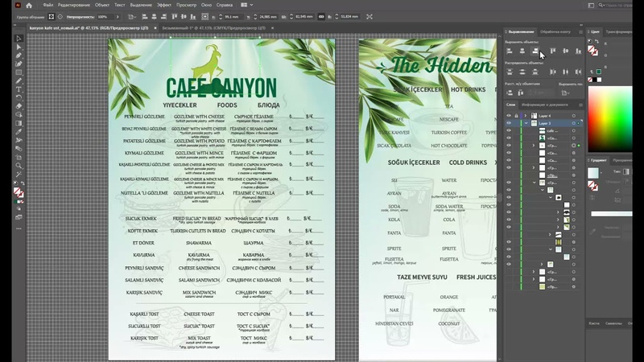Click the target circle of Layer 4
Image resolution: width=644 pixels, height=362 pixels.
point(574,116)
